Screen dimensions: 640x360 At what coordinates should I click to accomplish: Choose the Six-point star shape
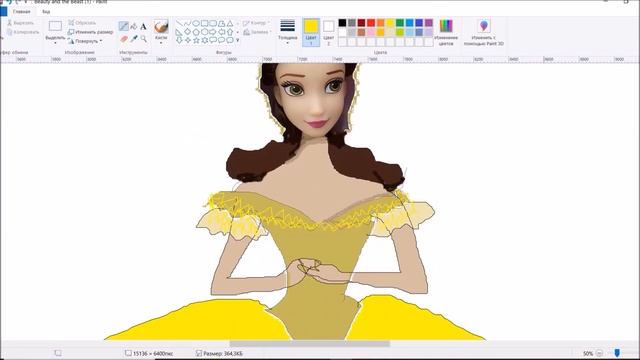(204, 40)
